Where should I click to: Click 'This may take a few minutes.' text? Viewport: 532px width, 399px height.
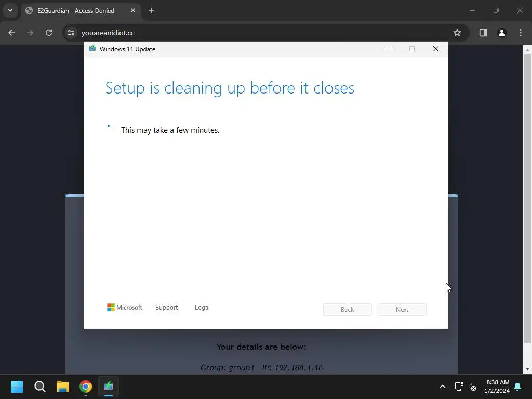(x=170, y=130)
